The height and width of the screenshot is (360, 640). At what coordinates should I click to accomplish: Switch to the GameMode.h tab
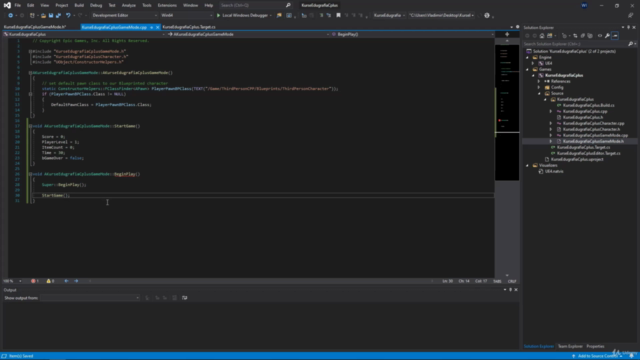coord(35,27)
